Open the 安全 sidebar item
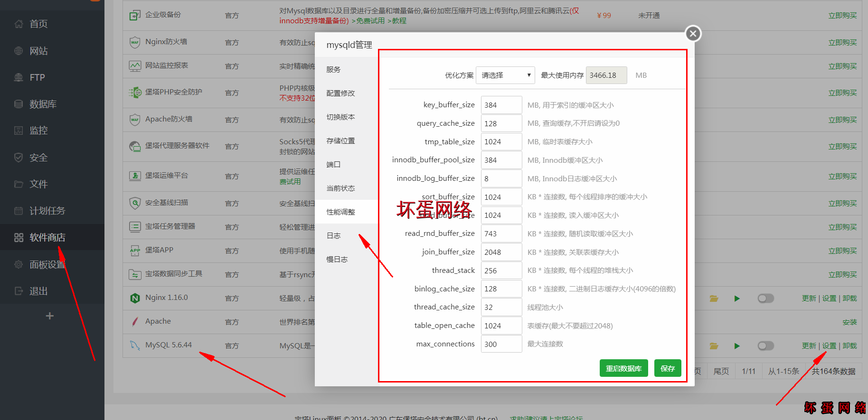This screenshot has width=868, height=420. click(x=38, y=158)
